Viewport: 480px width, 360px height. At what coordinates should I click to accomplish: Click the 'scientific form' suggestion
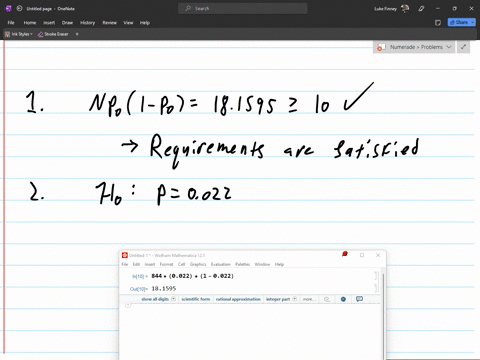[x=196, y=299]
